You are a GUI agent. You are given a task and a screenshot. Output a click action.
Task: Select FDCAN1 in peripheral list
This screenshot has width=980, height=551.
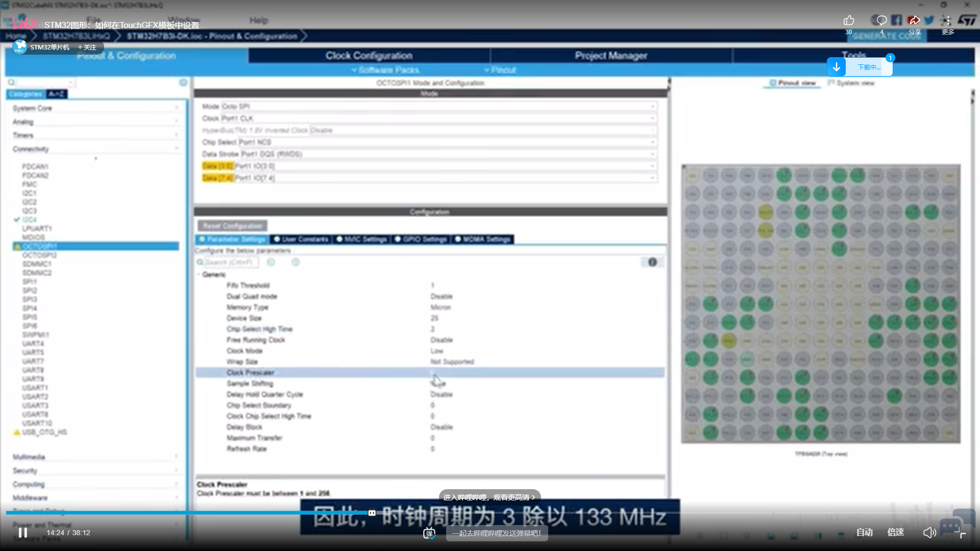tap(35, 166)
